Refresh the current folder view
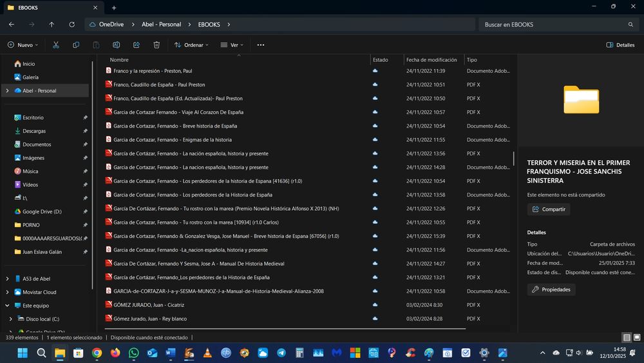Viewport: 644px width, 363px height. [71, 25]
